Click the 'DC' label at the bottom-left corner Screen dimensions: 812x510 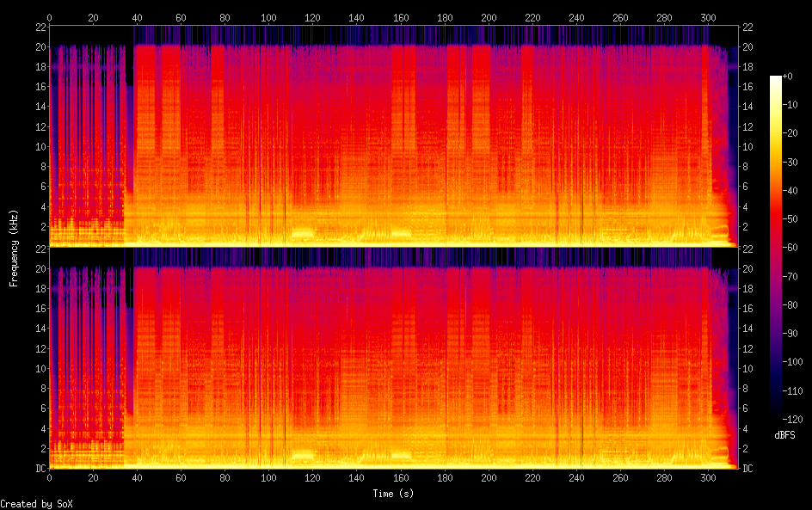pos(40,469)
